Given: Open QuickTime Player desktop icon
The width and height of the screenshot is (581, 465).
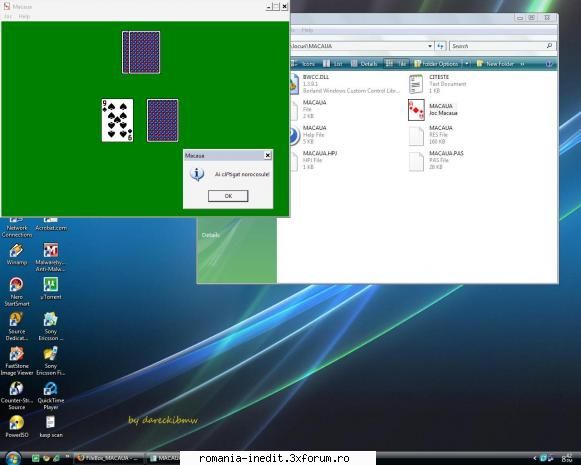Looking at the screenshot, I should pyautogui.click(x=50, y=396).
